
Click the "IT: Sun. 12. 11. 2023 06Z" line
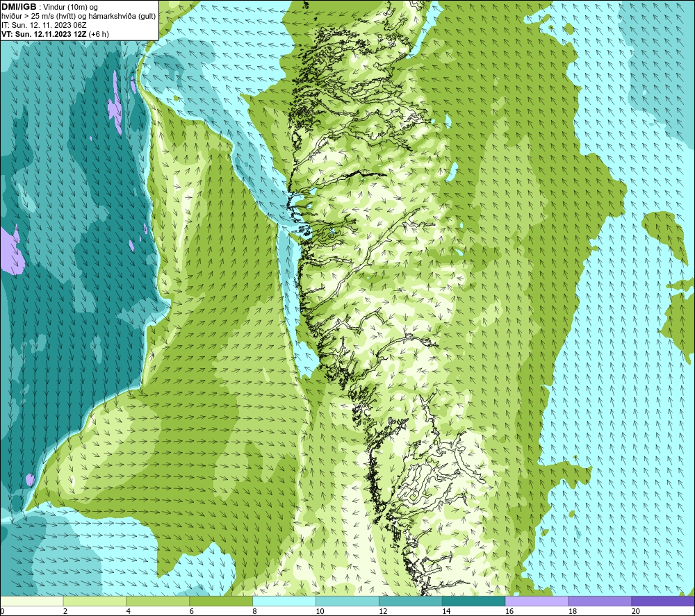tap(44, 25)
